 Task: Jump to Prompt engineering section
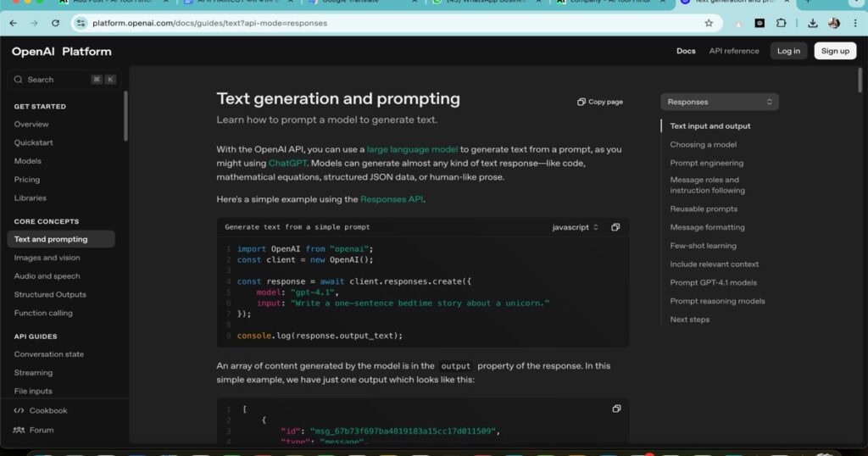click(707, 164)
